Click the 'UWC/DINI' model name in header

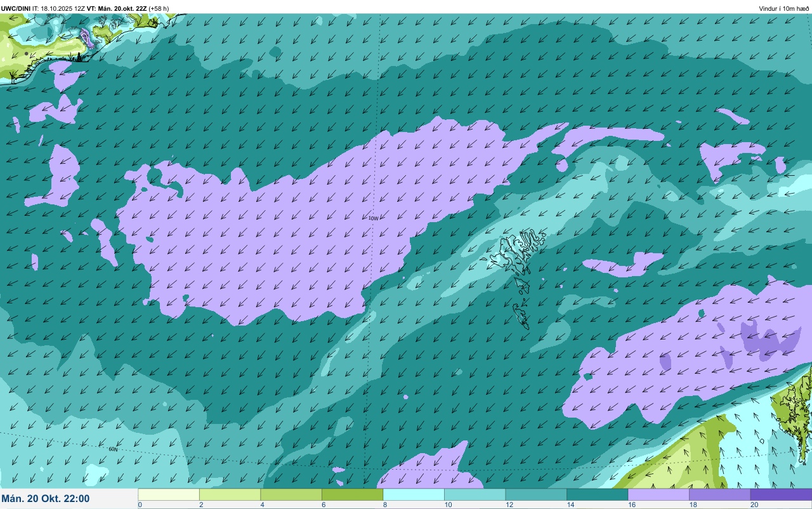click(16, 8)
